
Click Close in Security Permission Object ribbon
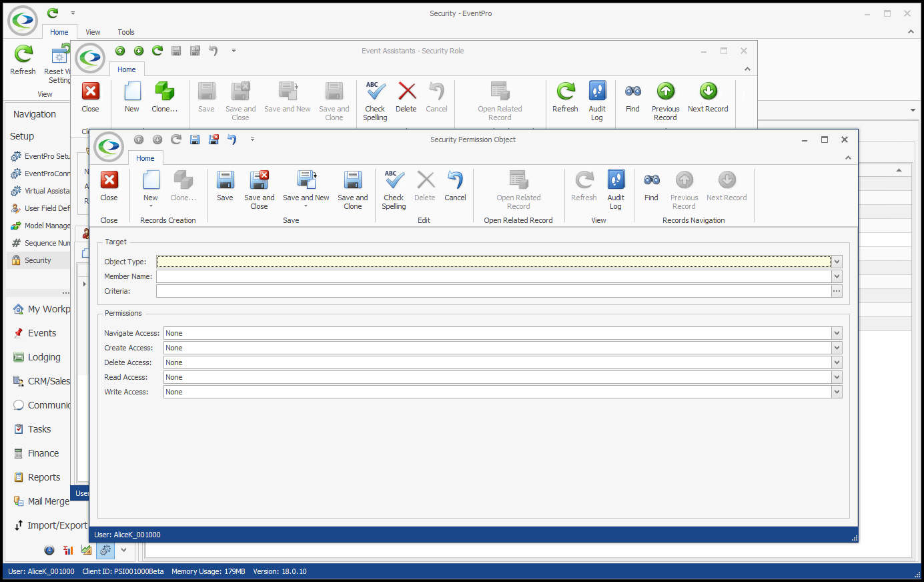click(109, 186)
